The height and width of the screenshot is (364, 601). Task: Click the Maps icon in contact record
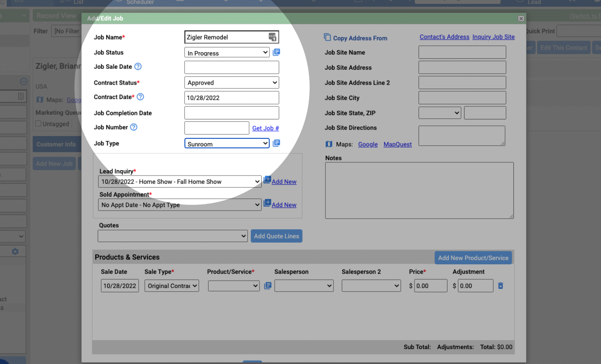[40, 100]
